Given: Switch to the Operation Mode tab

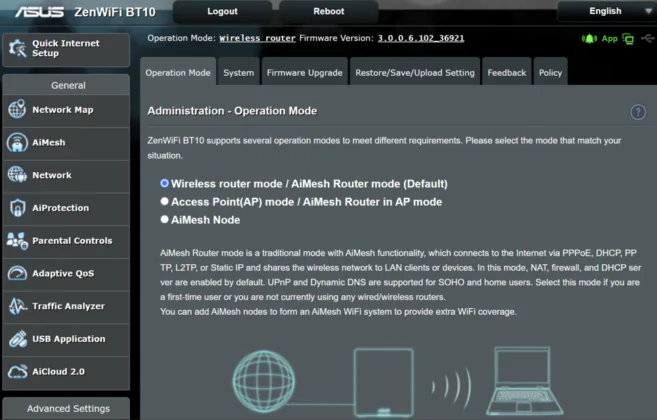Looking at the screenshot, I should click(x=178, y=72).
